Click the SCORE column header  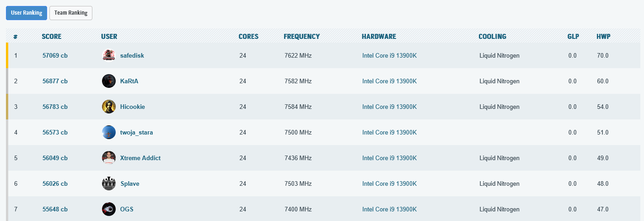(x=51, y=37)
